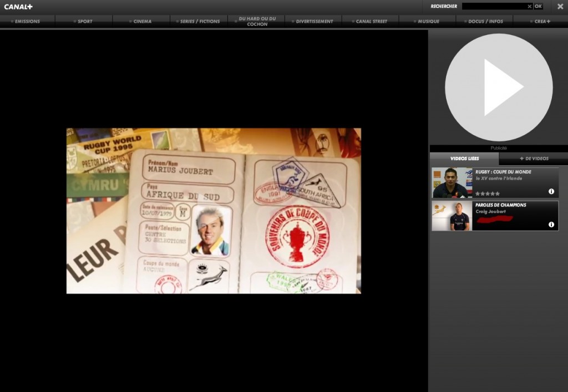568x392 pixels.
Task: Switch to the Videos Liées tab
Action: click(464, 159)
